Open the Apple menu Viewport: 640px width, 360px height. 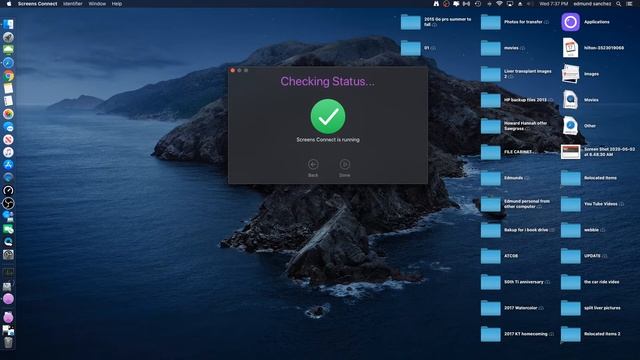tap(9, 4)
